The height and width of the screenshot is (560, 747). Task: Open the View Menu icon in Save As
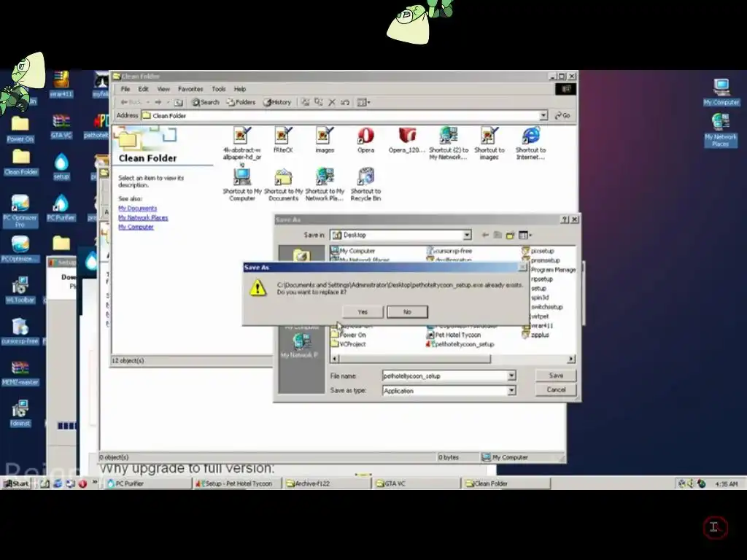click(x=525, y=236)
